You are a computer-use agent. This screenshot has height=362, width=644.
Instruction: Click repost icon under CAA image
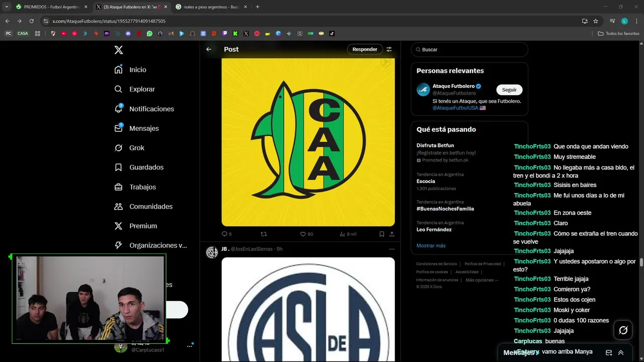coord(264,234)
